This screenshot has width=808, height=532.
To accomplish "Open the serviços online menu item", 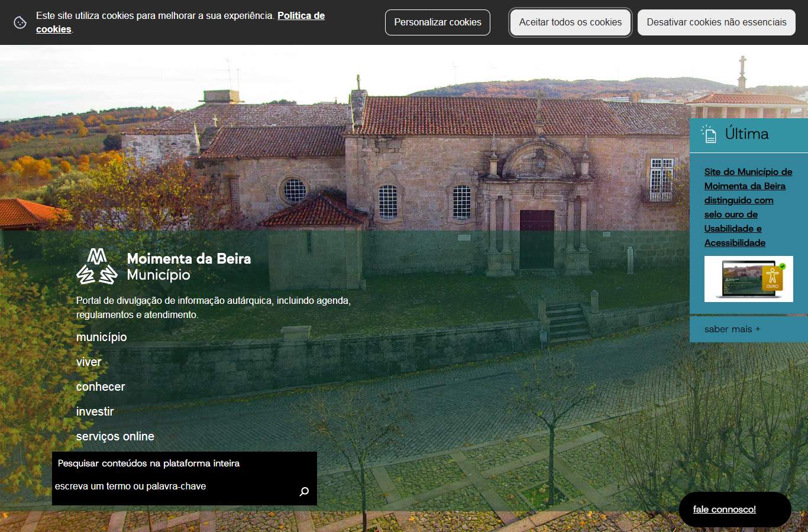I will click(x=115, y=436).
